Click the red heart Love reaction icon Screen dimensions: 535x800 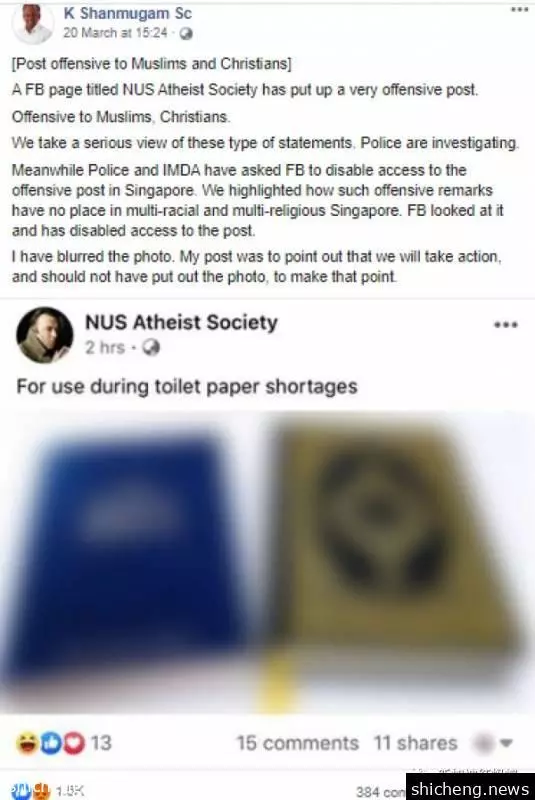tap(74, 743)
